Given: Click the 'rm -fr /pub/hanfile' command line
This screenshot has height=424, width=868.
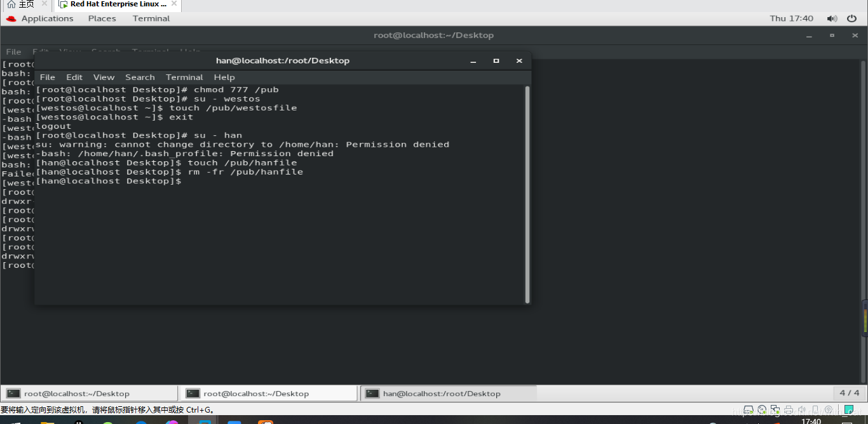Looking at the screenshot, I should tap(169, 172).
